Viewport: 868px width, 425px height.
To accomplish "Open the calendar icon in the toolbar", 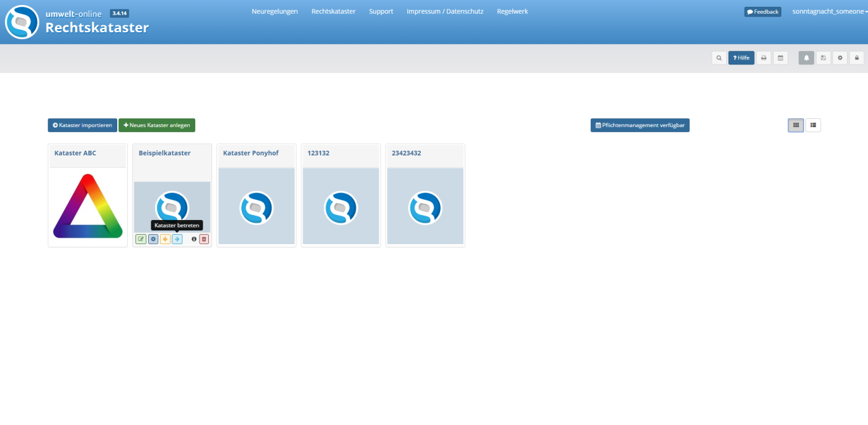I will (x=781, y=58).
